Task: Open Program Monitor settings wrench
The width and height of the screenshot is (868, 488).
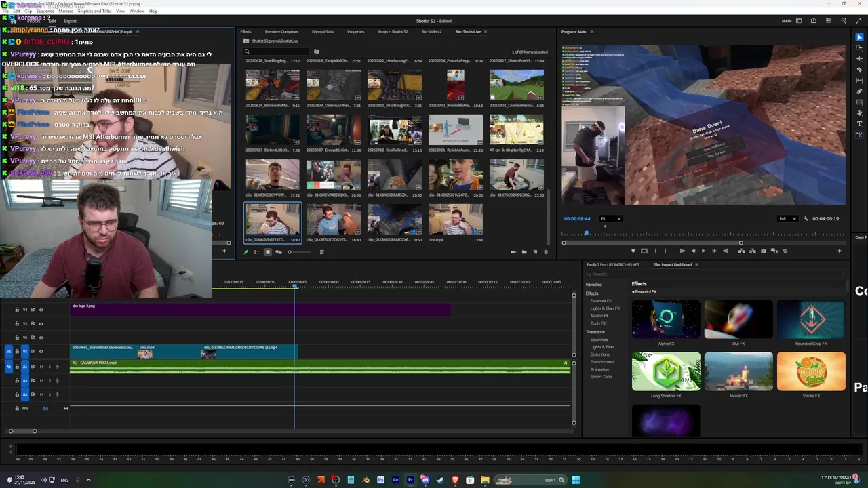Action: pos(806,218)
